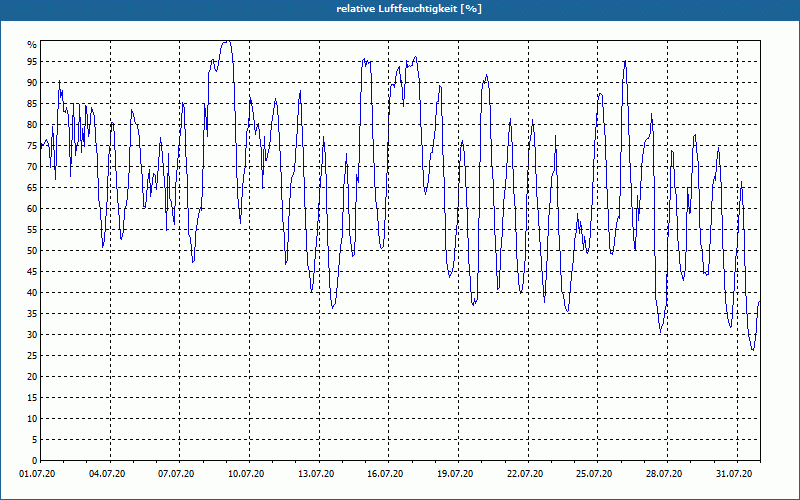Click the y-axis value 20

click(32, 377)
